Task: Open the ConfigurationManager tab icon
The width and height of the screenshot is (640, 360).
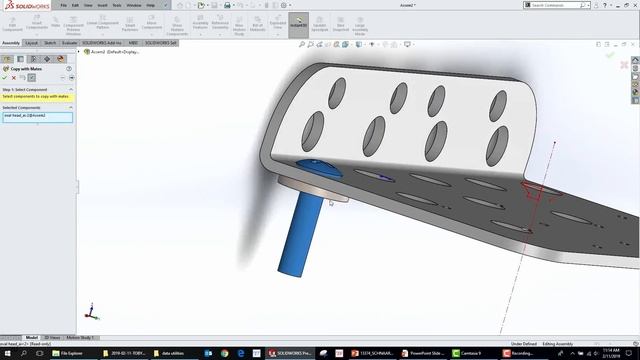Action: coord(33,59)
